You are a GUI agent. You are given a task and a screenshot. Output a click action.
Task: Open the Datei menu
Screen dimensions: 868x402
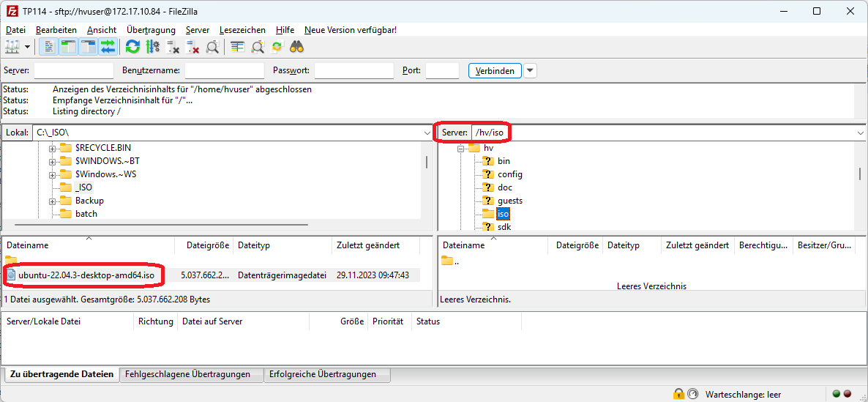pyautogui.click(x=15, y=30)
